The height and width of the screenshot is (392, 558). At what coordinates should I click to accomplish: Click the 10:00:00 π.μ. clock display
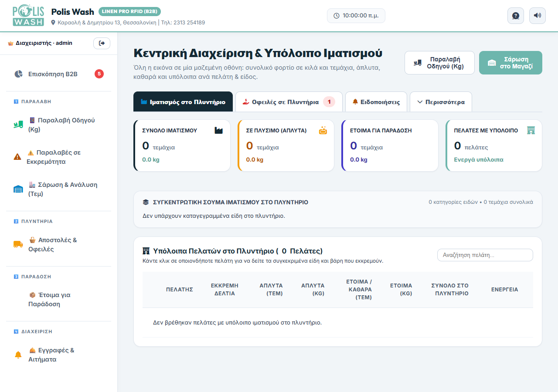click(356, 16)
